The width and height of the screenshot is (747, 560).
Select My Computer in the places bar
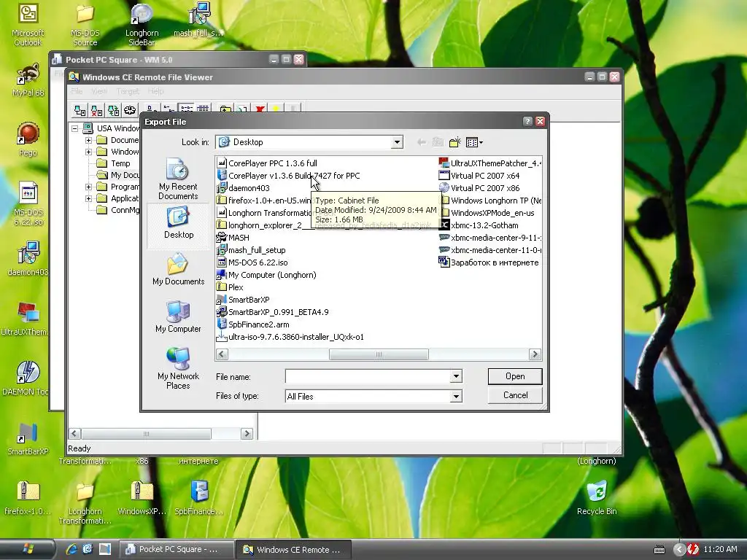[178, 316]
